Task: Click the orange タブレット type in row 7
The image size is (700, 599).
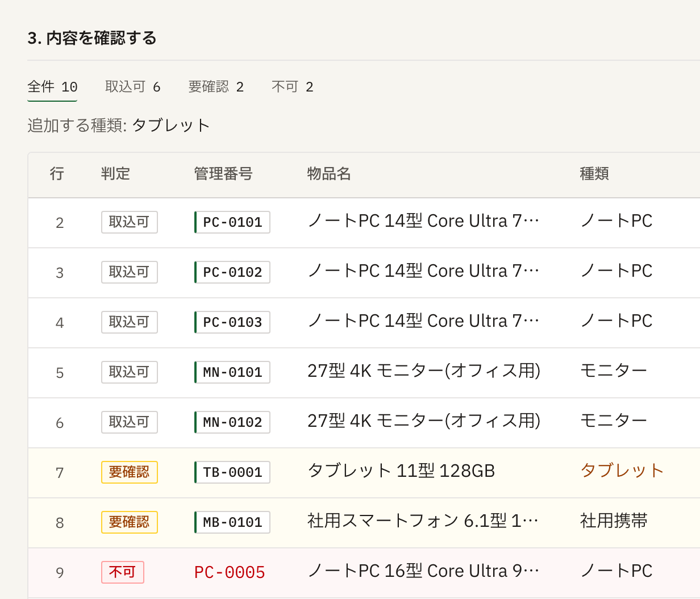Action: 622,471
